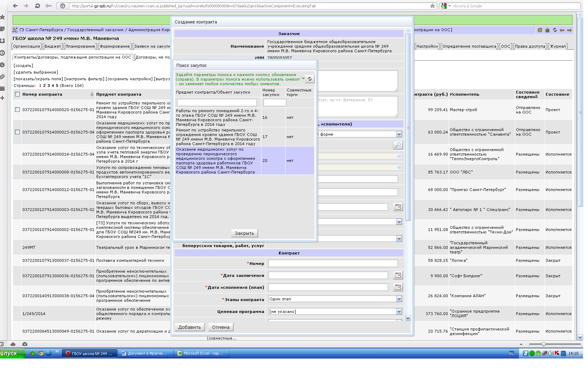Image resolution: width=588 pixels, height=368 pixels.
Task: Go back with the browser back arrow
Action: pyautogui.click(x=15, y=6)
